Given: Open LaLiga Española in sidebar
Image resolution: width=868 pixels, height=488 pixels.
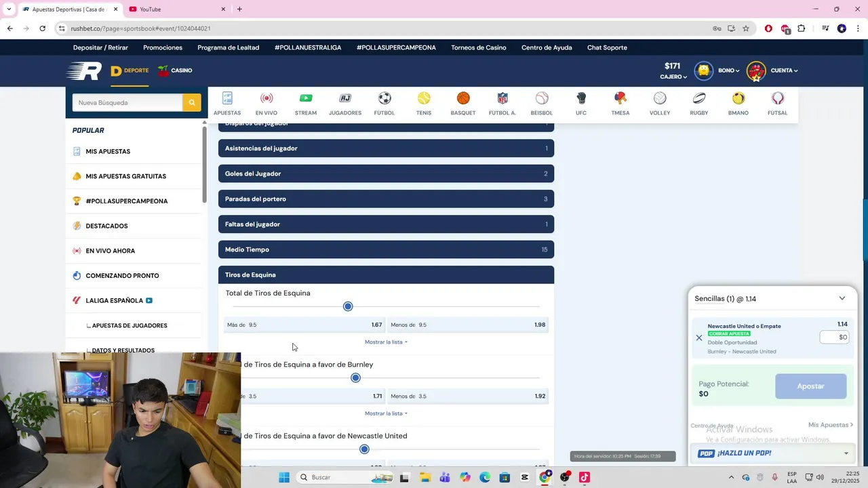Looking at the screenshot, I should (114, 300).
